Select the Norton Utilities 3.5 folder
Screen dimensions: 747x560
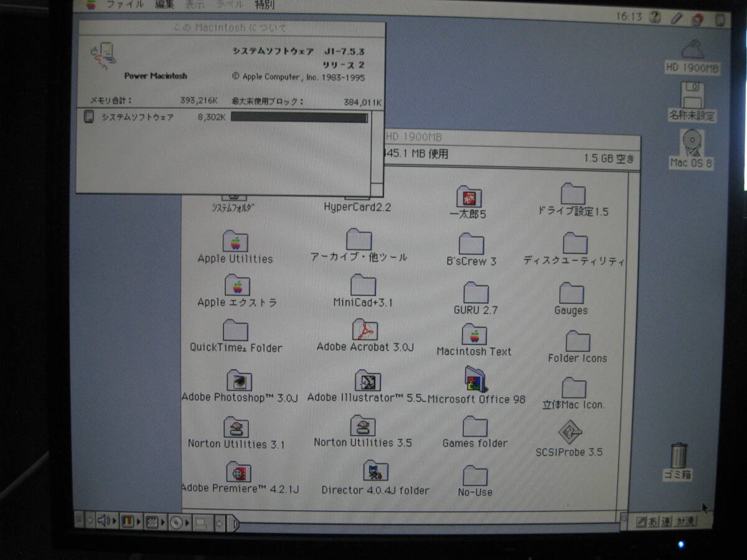(363, 426)
